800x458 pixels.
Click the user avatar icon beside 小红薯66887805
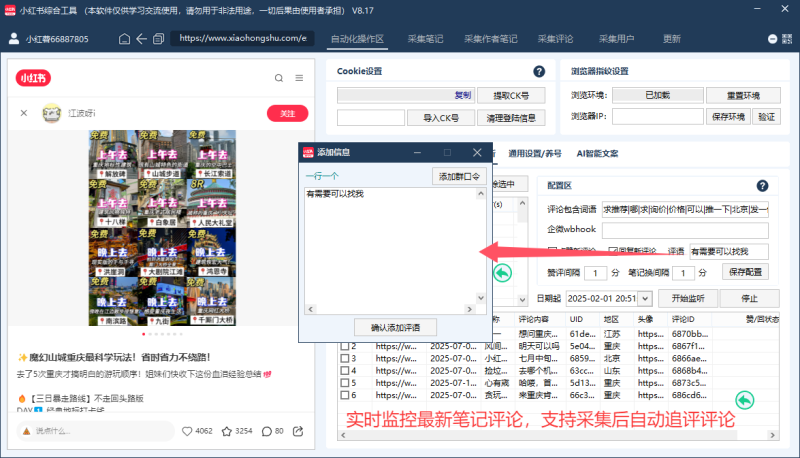[x=14, y=39]
